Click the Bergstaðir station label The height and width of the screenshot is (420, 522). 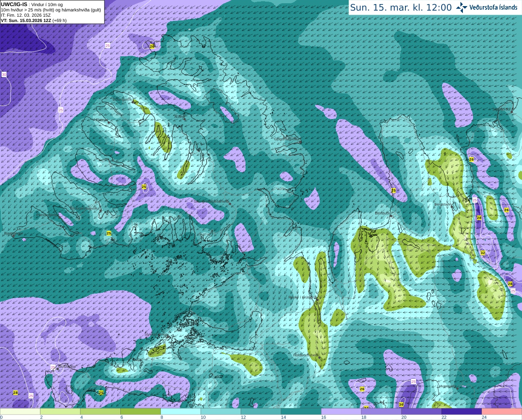[443, 204]
